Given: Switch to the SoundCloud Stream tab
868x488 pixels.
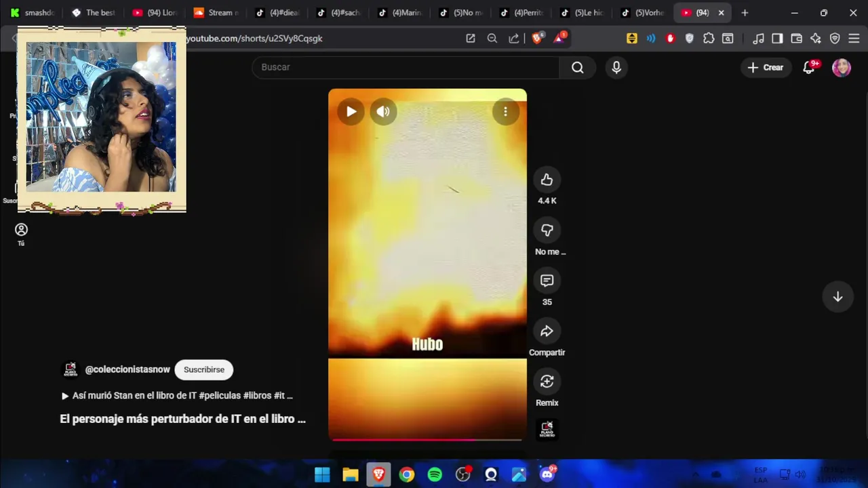Looking at the screenshot, I should click(x=216, y=13).
